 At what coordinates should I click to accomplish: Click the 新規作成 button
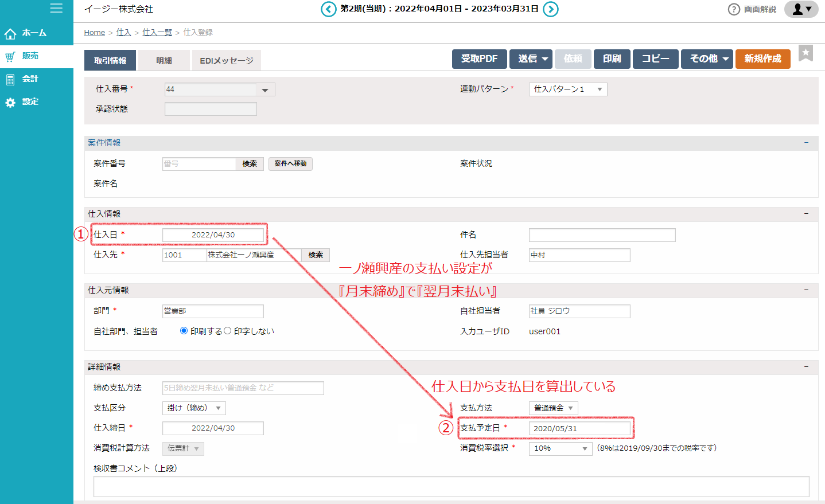click(762, 59)
